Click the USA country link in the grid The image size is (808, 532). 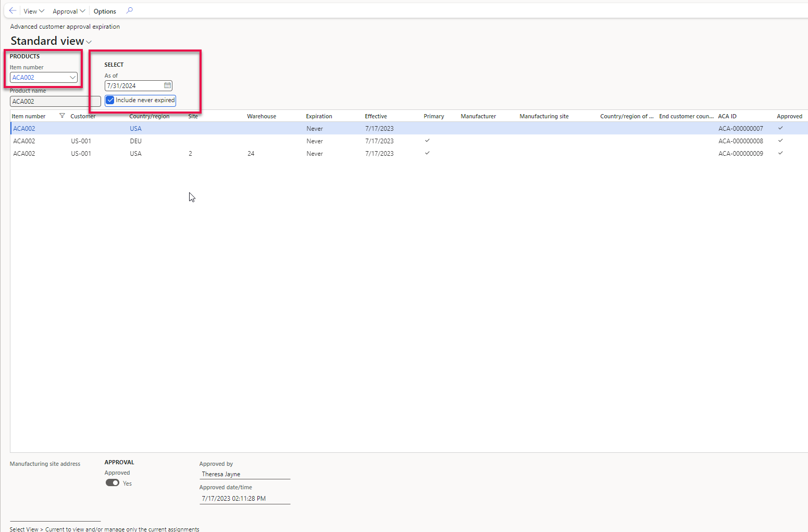(x=135, y=128)
